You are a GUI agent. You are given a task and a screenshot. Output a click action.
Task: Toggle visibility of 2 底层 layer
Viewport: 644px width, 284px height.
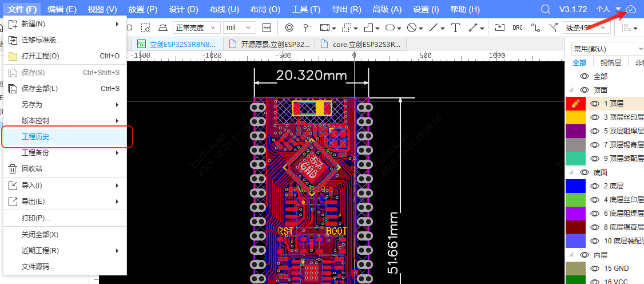tap(595, 186)
